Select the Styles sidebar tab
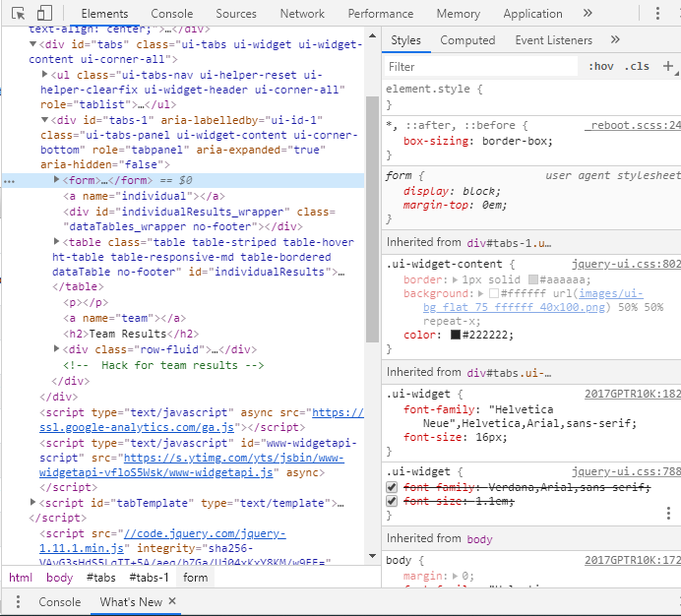681x616 pixels. [x=406, y=40]
